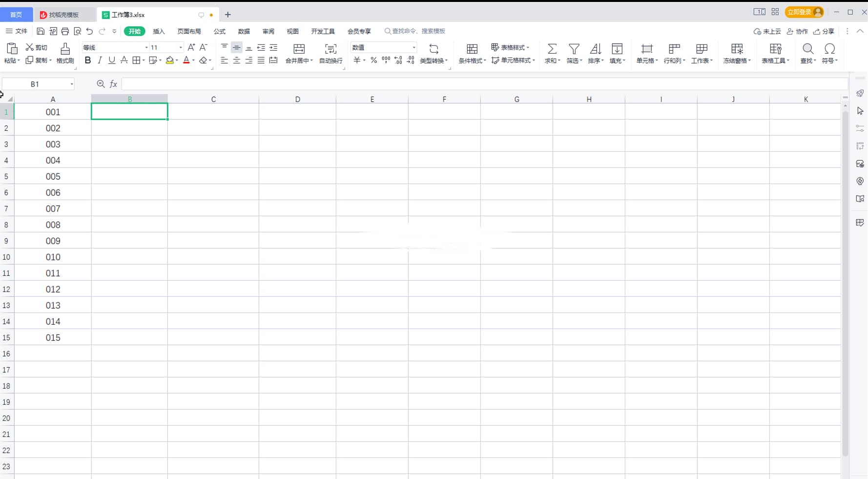Click the Find (查找) magnifier icon
Image resolution: width=868 pixels, height=479 pixels.
pyautogui.click(x=808, y=49)
